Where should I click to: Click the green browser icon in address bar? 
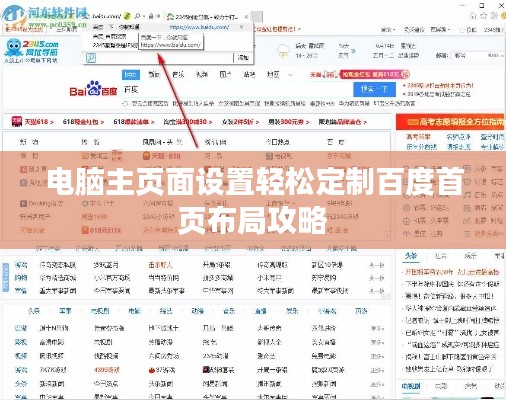pos(127,16)
